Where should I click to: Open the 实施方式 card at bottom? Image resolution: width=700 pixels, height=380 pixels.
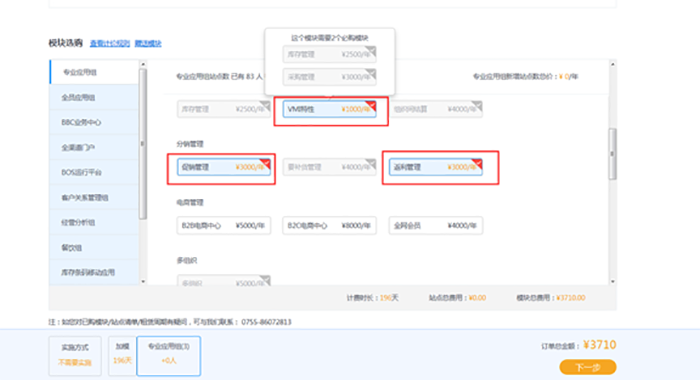coord(75,355)
